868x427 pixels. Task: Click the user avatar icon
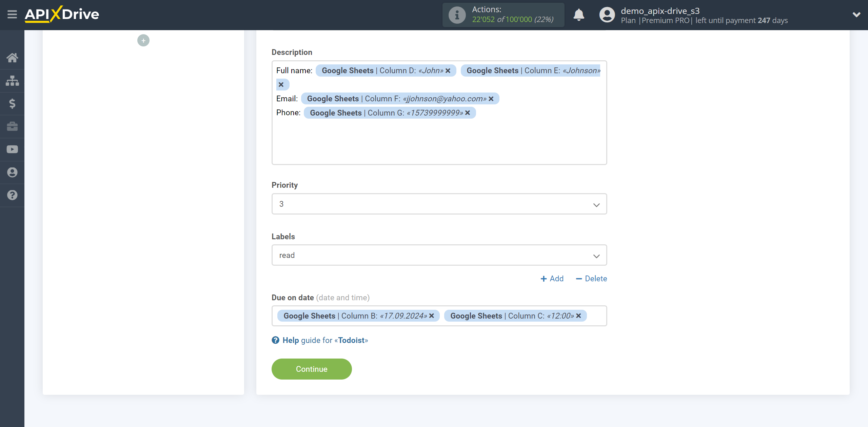click(x=607, y=15)
